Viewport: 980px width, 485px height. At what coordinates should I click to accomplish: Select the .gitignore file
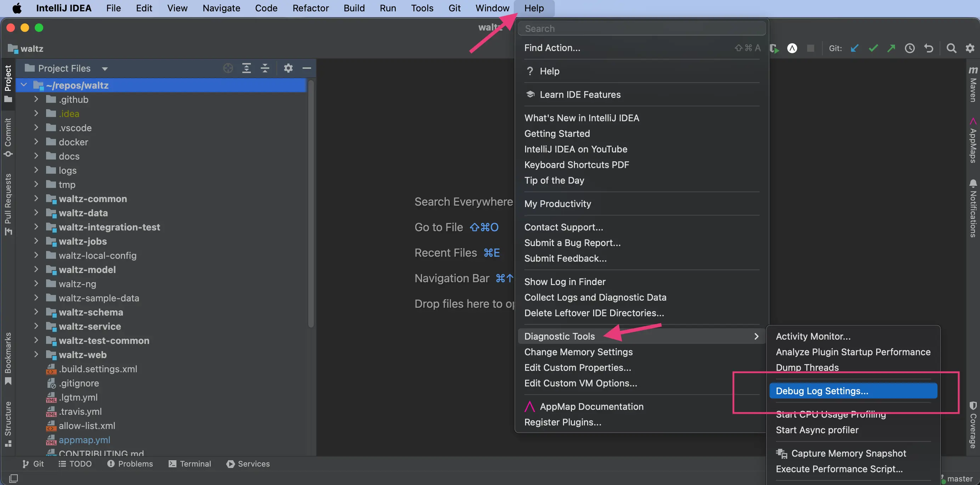pos(79,383)
